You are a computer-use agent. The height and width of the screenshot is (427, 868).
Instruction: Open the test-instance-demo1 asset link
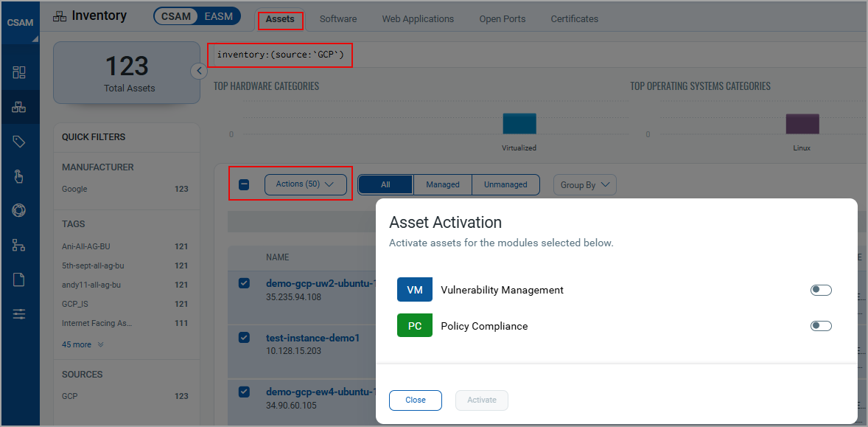point(312,337)
